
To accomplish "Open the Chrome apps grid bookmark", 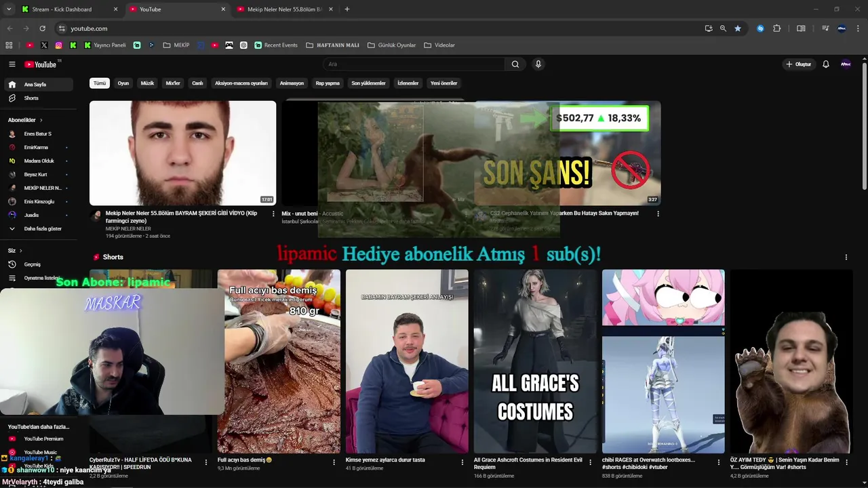I will (x=9, y=45).
